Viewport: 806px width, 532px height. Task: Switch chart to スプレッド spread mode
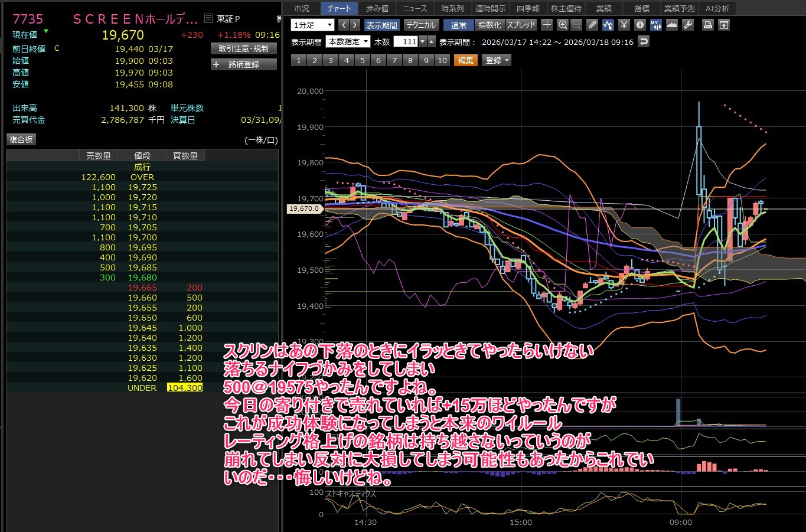tap(521, 25)
